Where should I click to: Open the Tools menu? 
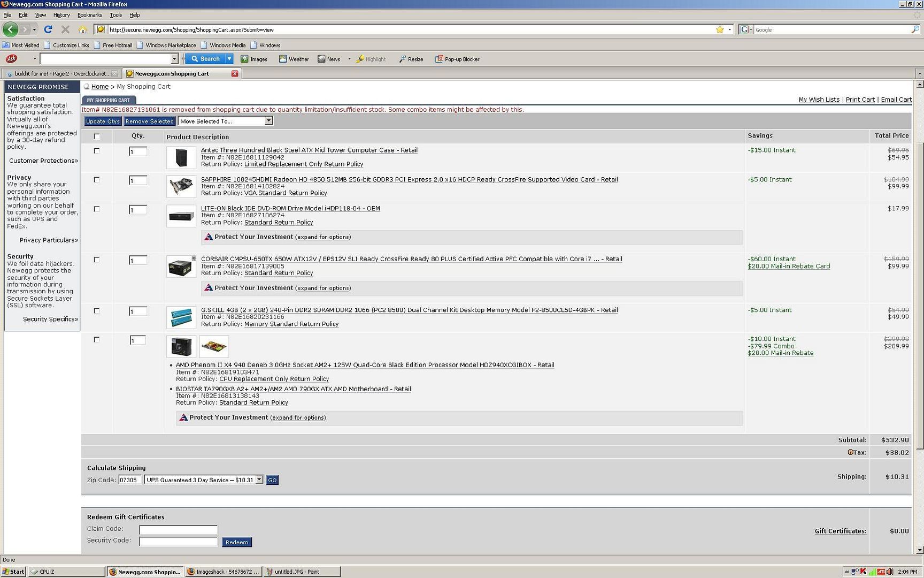pyautogui.click(x=116, y=15)
